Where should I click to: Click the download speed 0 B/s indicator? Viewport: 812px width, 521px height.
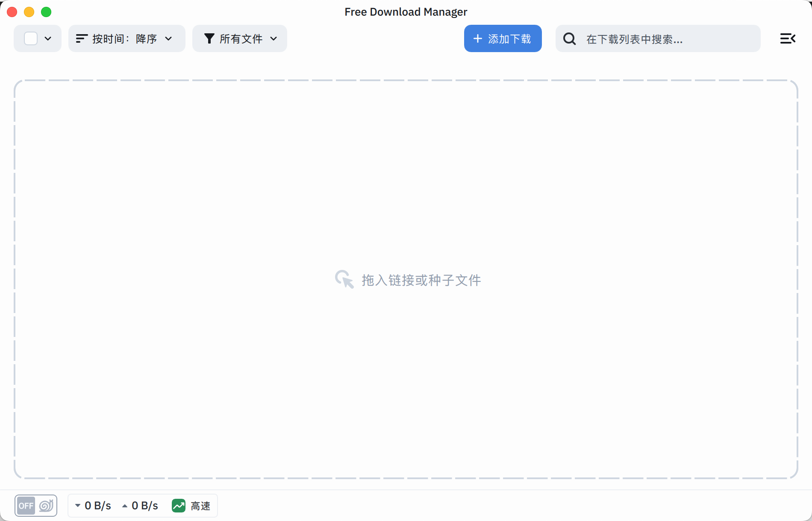tap(93, 506)
